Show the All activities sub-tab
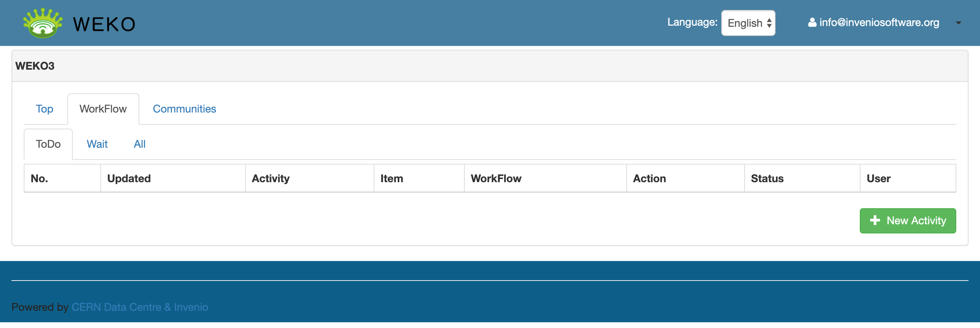Image resolution: width=980 pixels, height=328 pixels. coord(139,144)
